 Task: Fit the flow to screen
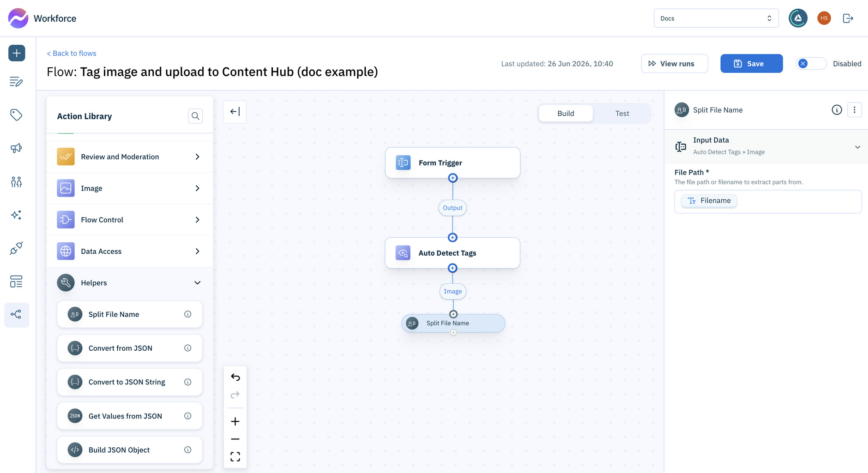(235, 457)
